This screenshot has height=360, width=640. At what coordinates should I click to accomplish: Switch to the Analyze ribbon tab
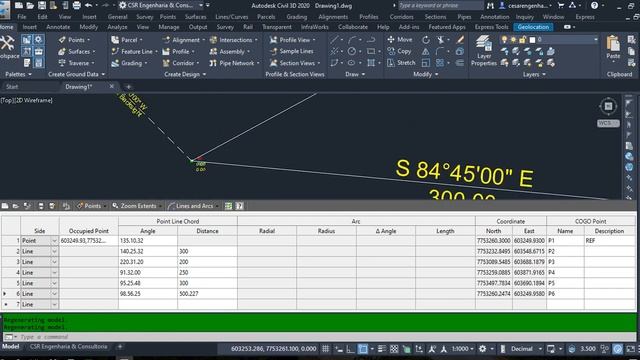pyautogui.click(x=117, y=27)
